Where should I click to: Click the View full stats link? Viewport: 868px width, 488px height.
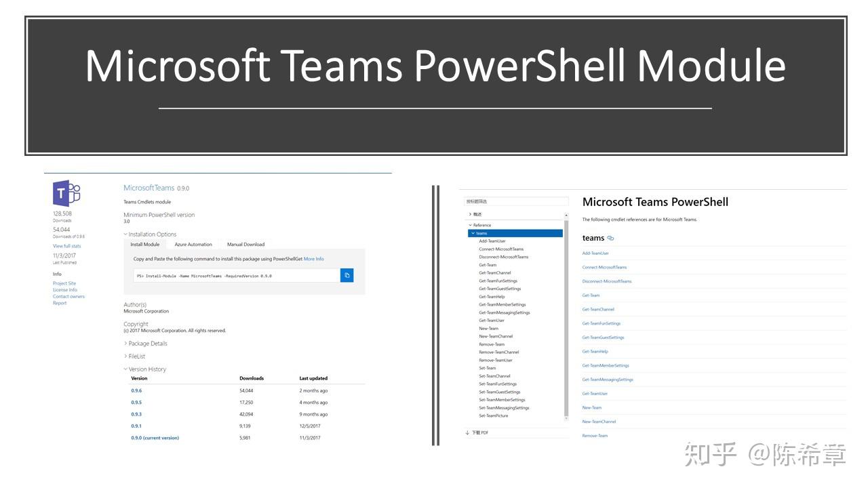(66, 246)
